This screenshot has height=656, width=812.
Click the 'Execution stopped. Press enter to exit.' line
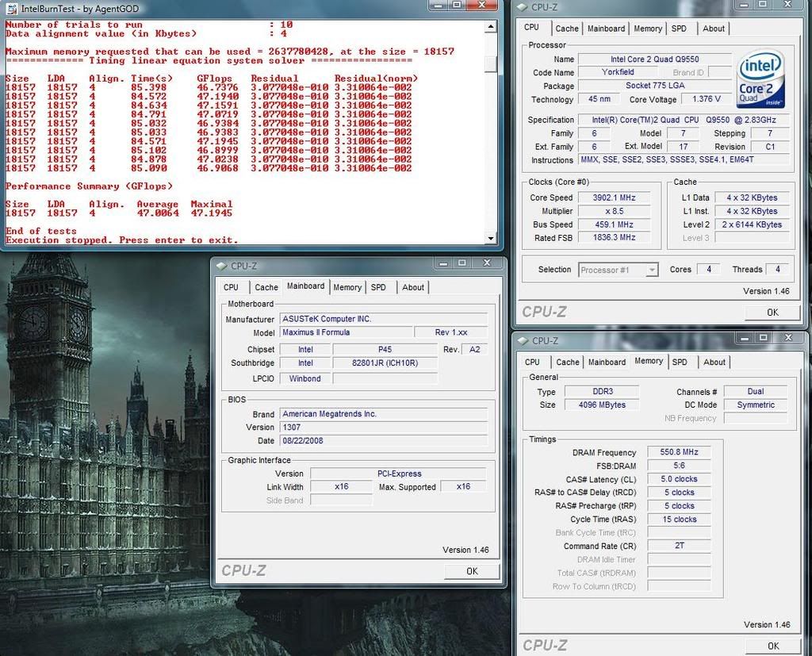tap(122, 240)
